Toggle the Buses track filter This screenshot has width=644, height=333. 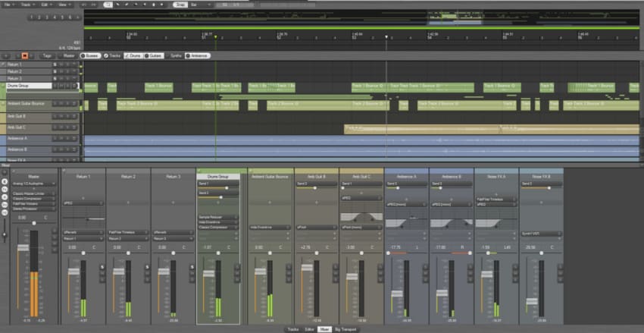coord(92,55)
